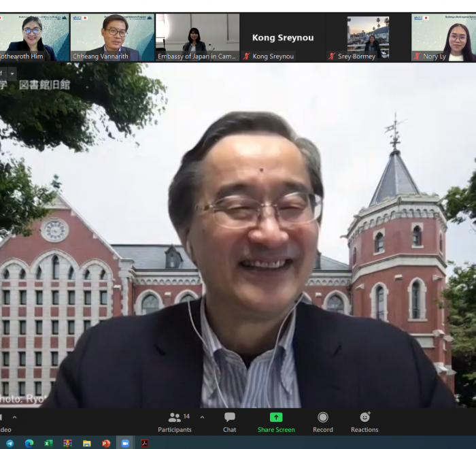Toggle the Video camera button
Screen dimensions: 476x449
pyautogui.click(x=4, y=421)
